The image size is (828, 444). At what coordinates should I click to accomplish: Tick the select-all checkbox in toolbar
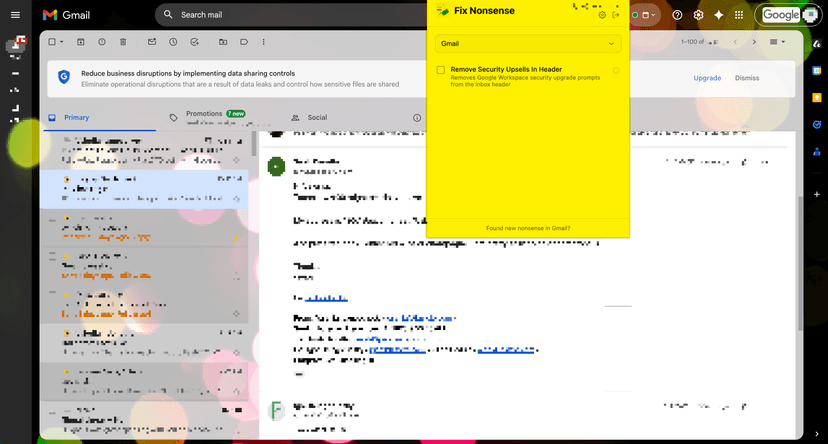point(52,42)
